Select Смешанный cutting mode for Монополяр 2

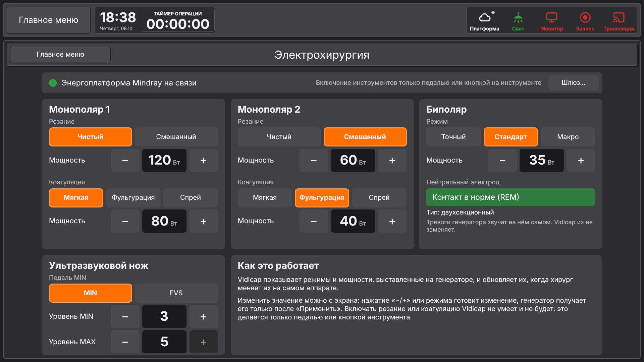point(365,137)
